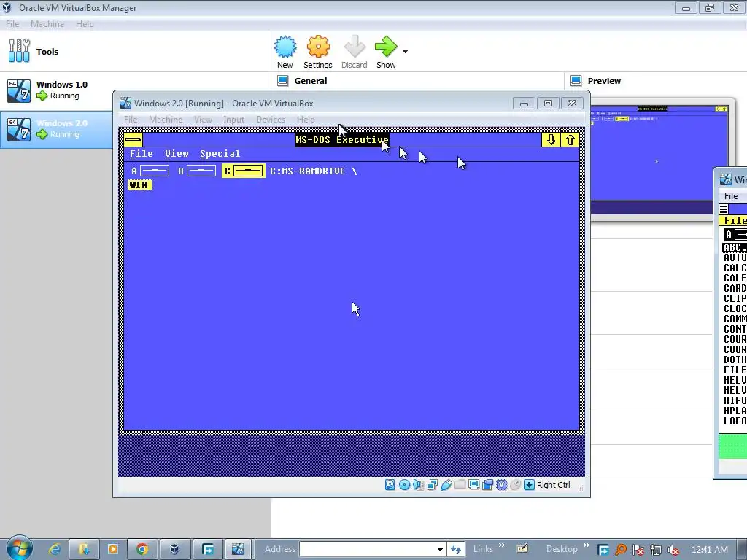Open Machine menu in VirtualBox Manager

(x=47, y=24)
